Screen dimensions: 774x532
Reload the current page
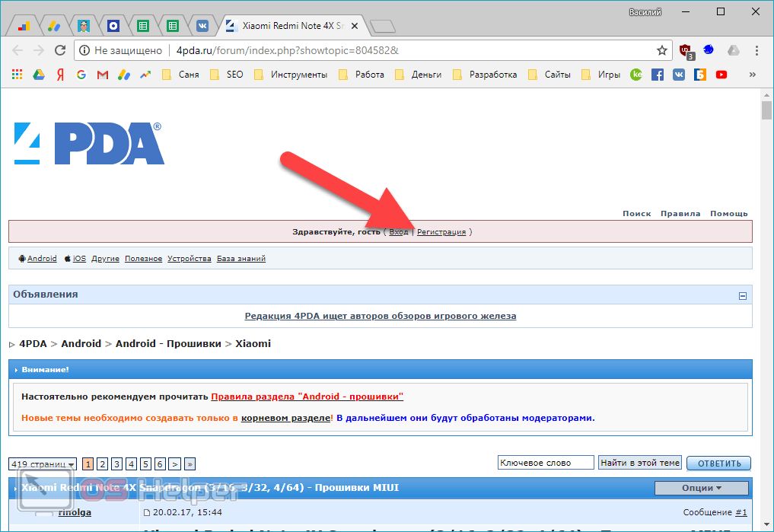[x=60, y=50]
